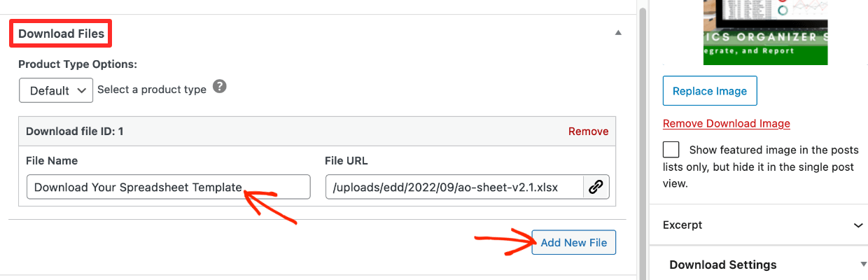Screen dimensions: 868x280
Task: Click the Remove Download Image link
Action: pyautogui.click(x=727, y=123)
